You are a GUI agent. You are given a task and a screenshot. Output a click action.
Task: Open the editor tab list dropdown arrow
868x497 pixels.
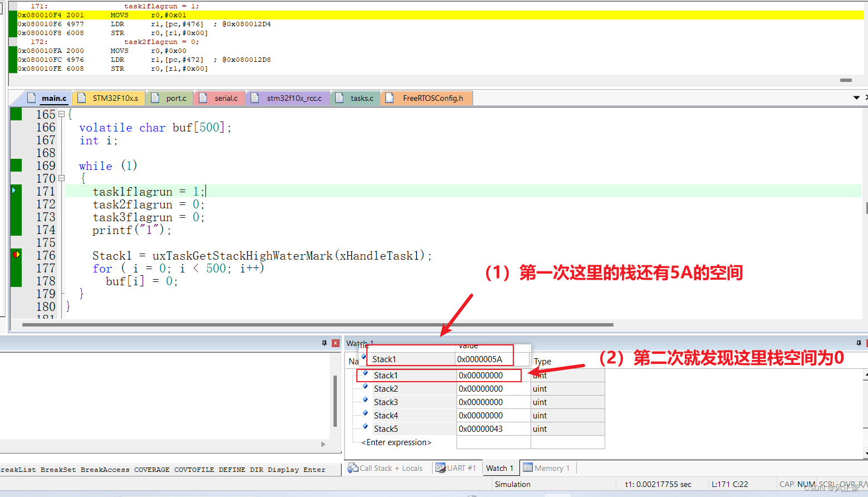click(856, 98)
